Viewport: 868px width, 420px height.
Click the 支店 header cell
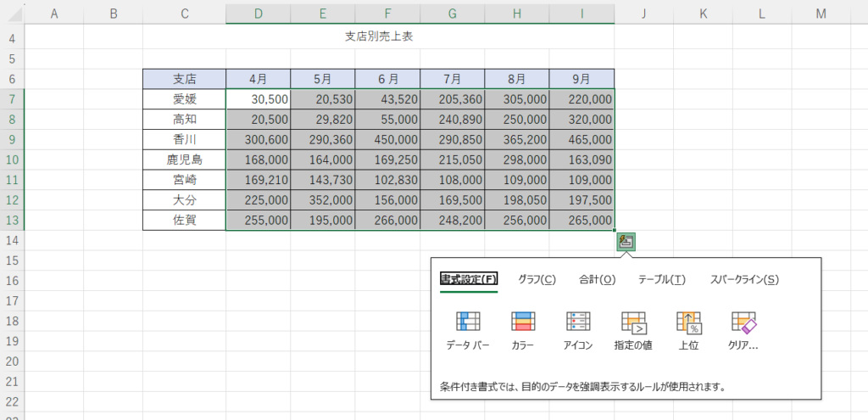click(184, 79)
